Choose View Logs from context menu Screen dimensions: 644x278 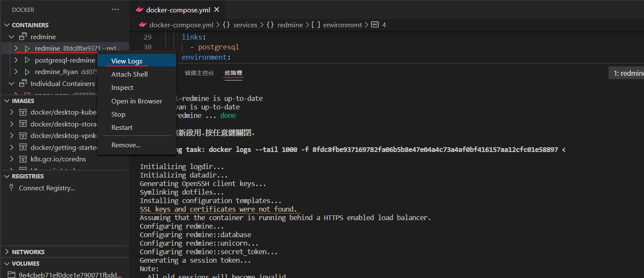(x=137, y=61)
